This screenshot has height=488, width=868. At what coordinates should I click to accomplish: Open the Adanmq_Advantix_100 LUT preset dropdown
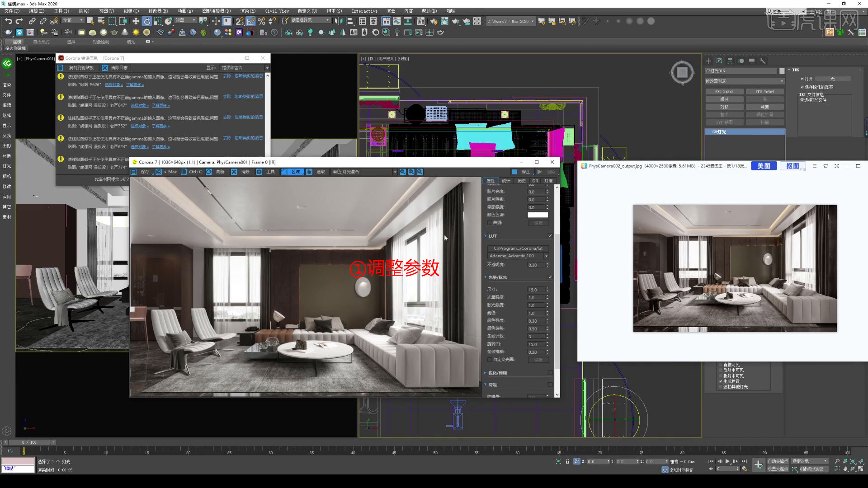pyautogui.click(x=546, y=256)
